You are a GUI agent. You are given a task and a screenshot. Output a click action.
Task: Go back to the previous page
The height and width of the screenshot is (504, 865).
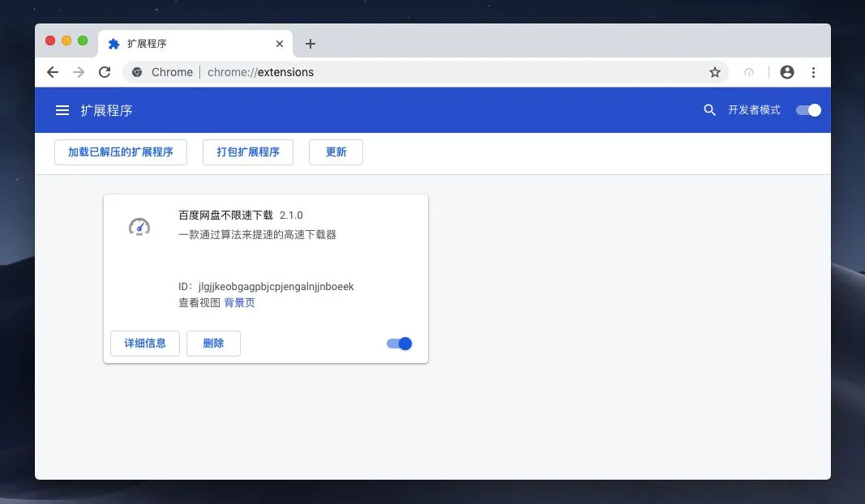tap(53, 72)
